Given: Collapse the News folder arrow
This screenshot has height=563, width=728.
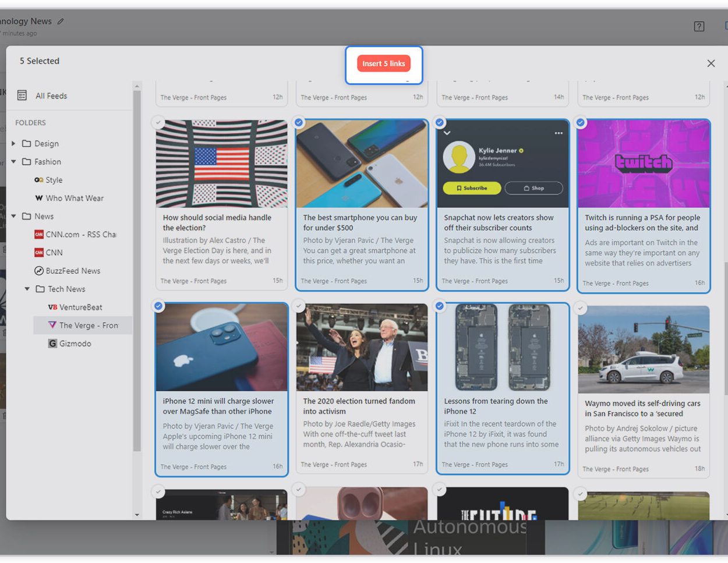Looking at the screenshot, I should [13, 216].
